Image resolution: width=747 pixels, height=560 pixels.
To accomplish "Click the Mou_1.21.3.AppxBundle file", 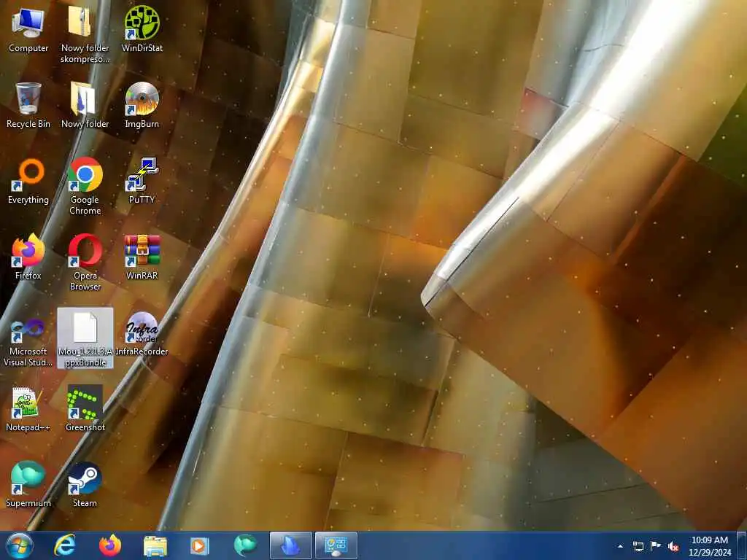I will point(85,338).
